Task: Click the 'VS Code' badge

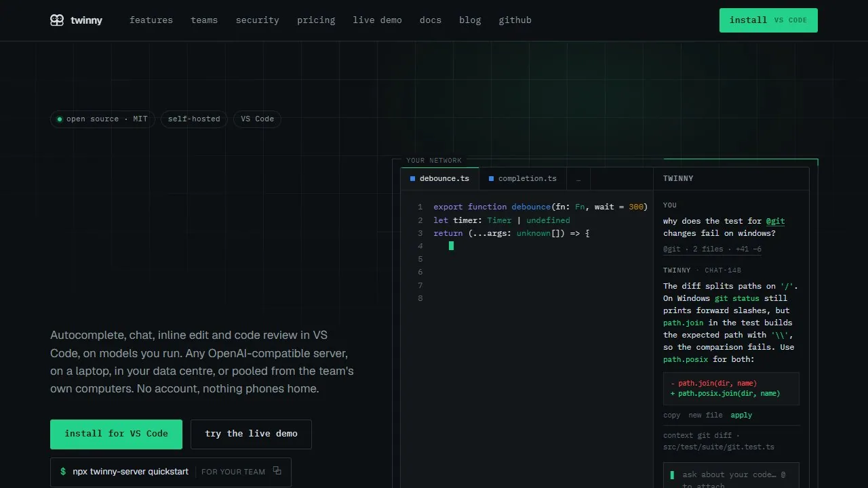Action: coord(258,119)
